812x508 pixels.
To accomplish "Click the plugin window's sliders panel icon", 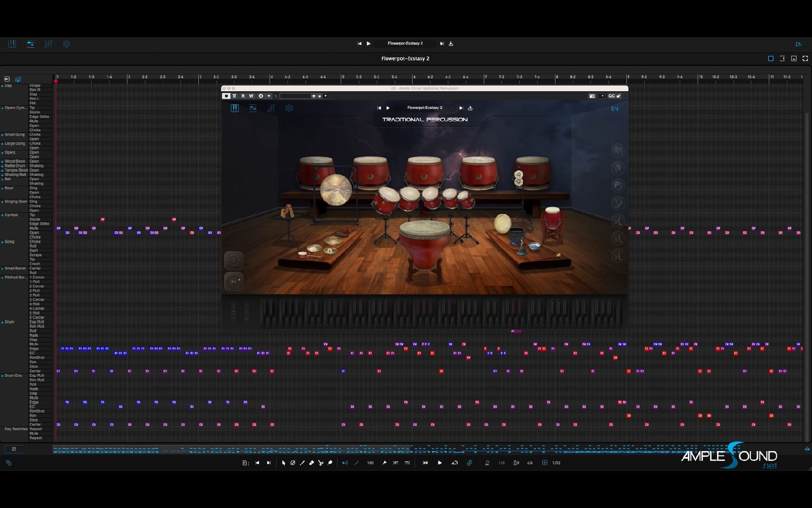I will point(253,108).
